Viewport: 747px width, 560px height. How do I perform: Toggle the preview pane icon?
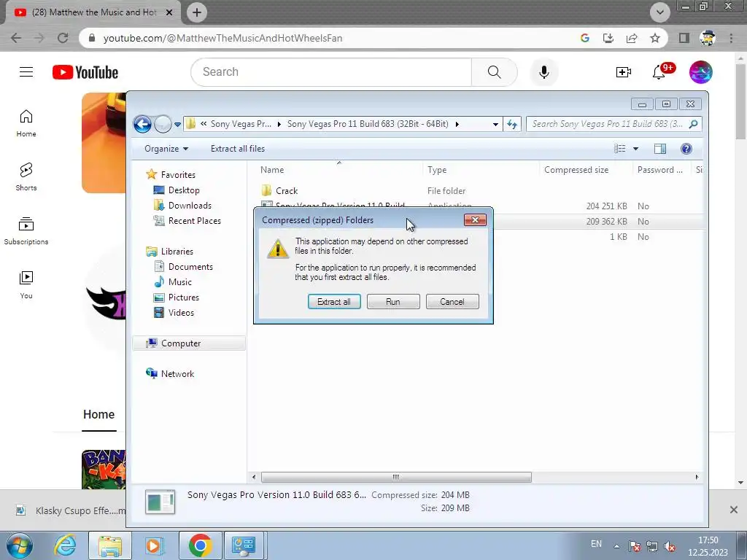(x=659, y=149)
